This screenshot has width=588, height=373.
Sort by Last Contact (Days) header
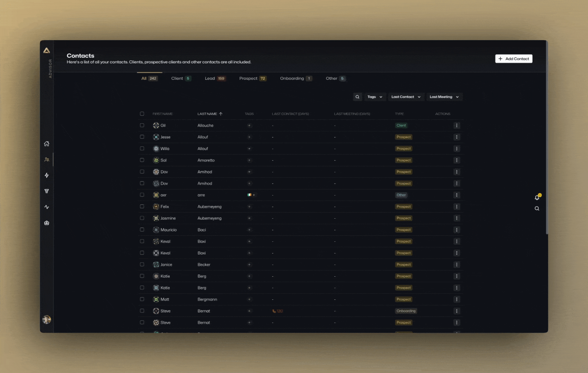pyautogui.click(x=290, y=114)
